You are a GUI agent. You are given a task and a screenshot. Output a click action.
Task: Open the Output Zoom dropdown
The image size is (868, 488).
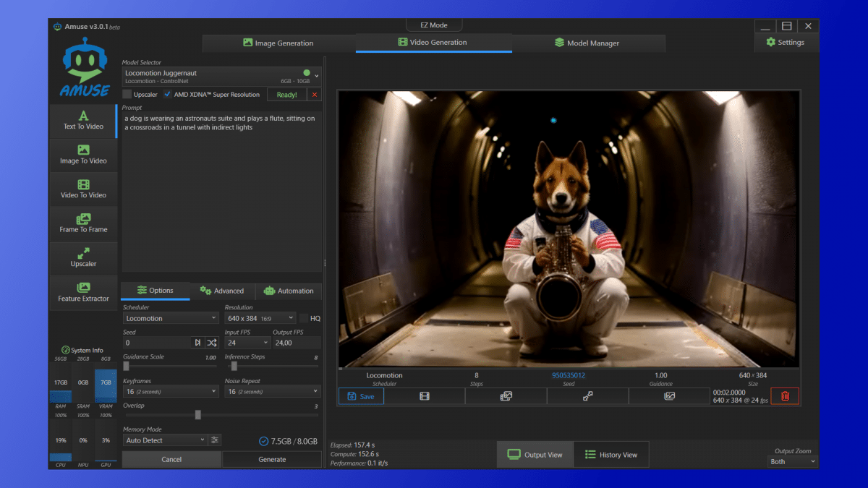tap(793, 461)
